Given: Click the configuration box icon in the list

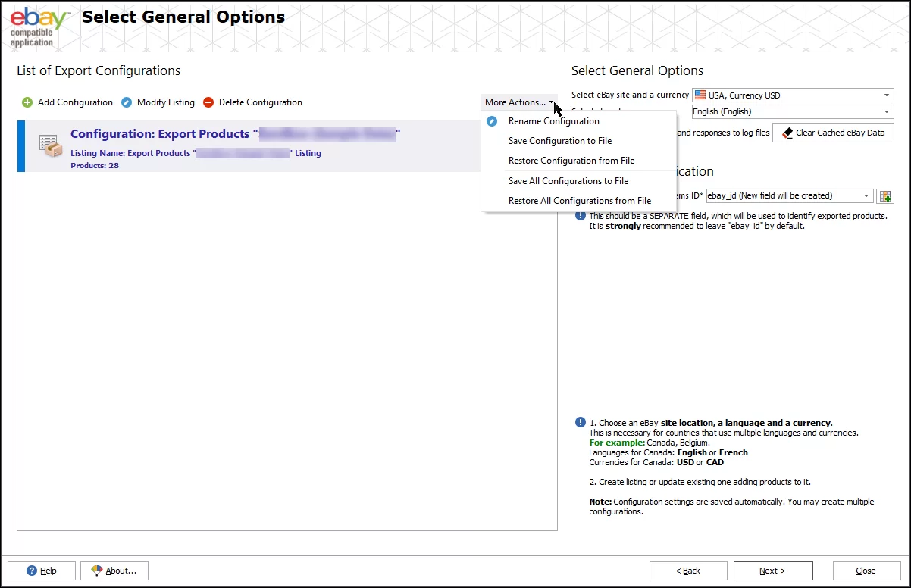Looking at the screenshot, I should click(x=51, y=145).
